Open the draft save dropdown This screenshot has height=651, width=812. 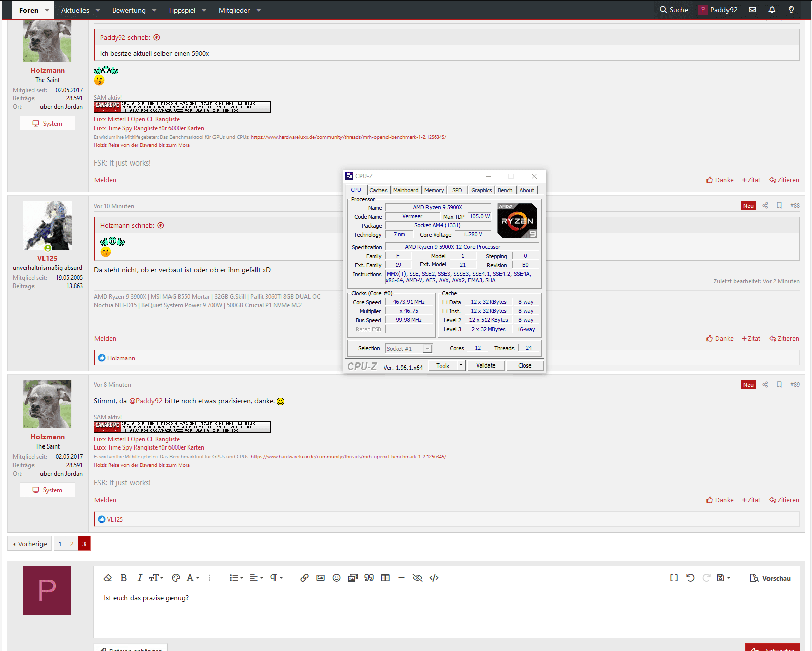[723, 578]
